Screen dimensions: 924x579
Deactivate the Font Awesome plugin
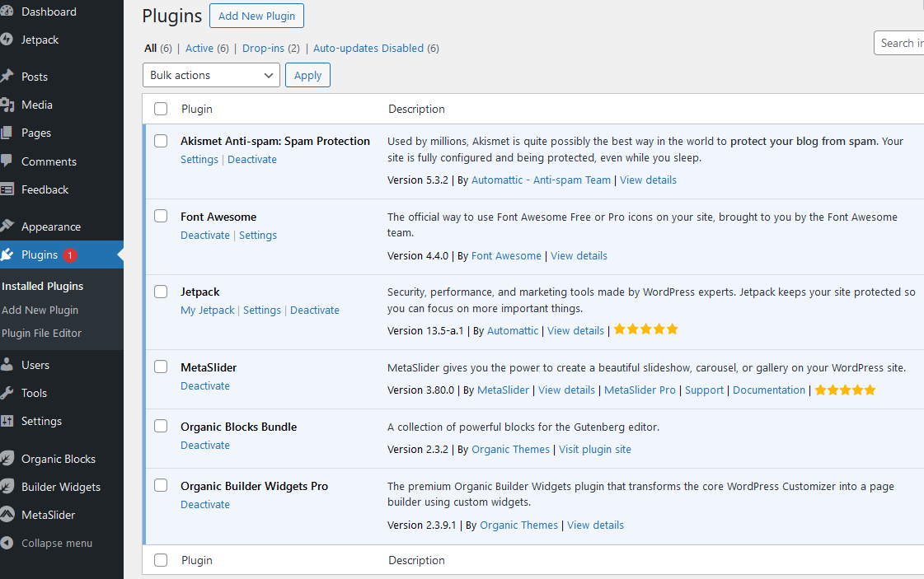point(205,235)
